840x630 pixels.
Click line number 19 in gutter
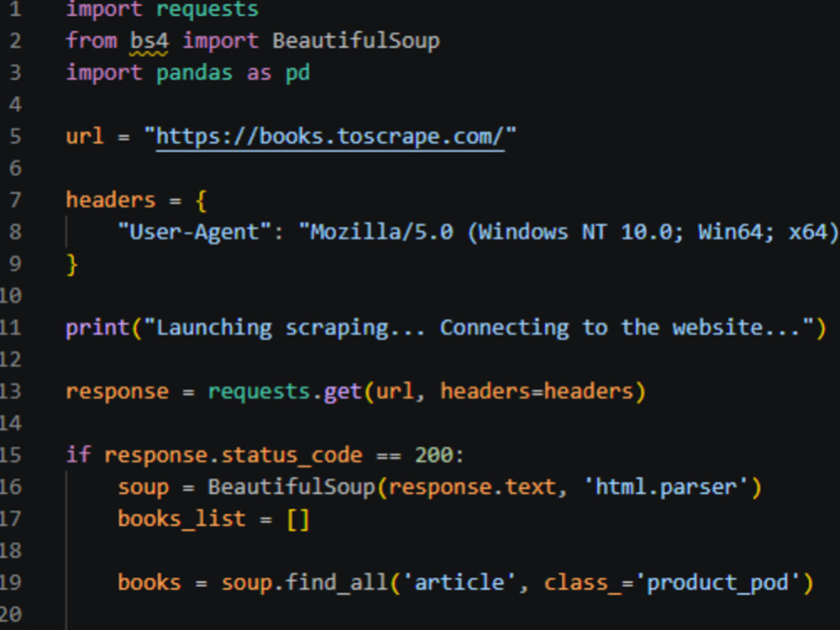coord(11,582)
